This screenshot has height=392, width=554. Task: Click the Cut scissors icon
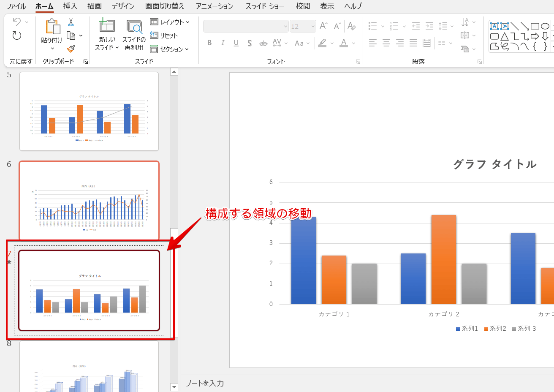71,22
